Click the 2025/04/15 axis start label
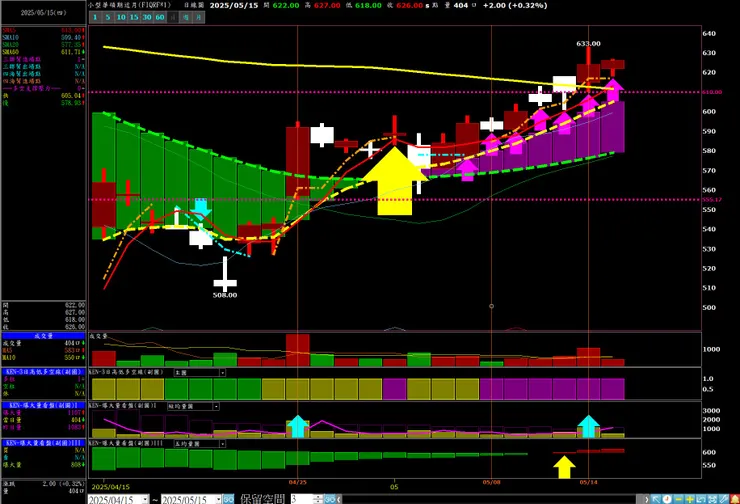 coord(110,487)
